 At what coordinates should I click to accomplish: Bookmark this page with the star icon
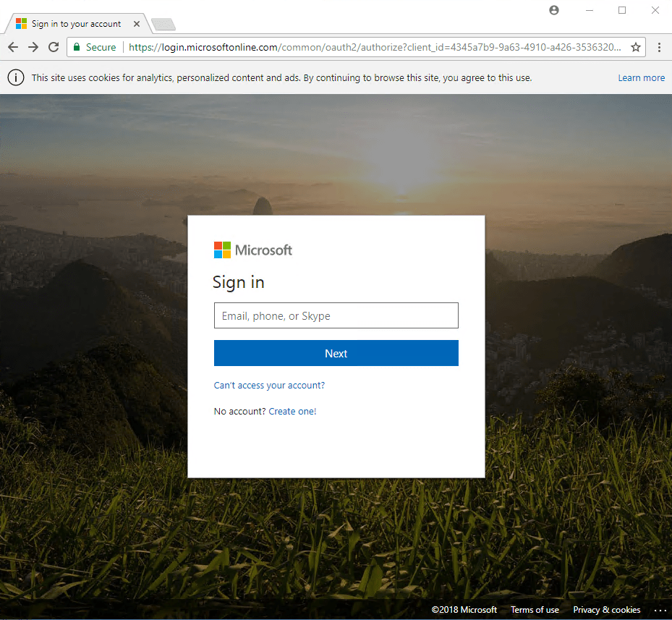tap(636, 47)
